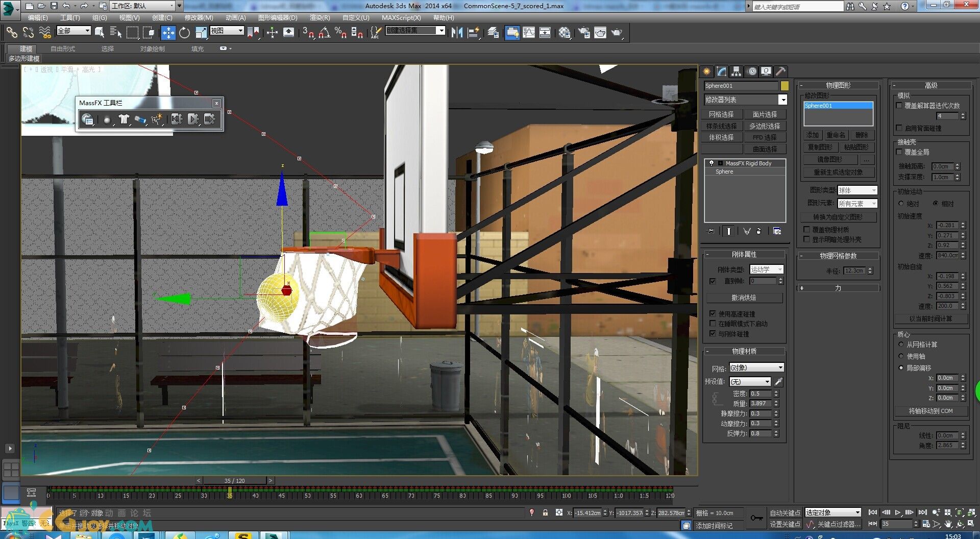
Task: Click the Reset Simulation icon in MassFX toolbar
Action: pyautogui.click(x=177, y=119)
